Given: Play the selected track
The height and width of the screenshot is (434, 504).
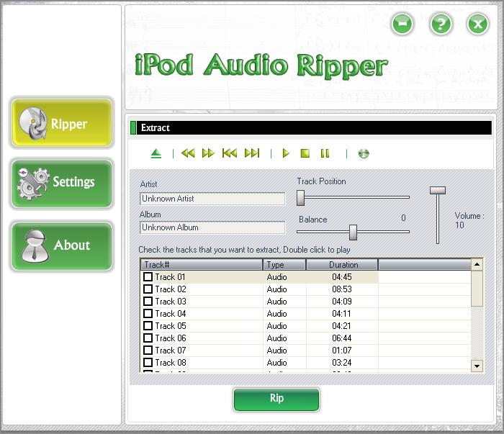Looking at the screenshot, I should (286, 153).
